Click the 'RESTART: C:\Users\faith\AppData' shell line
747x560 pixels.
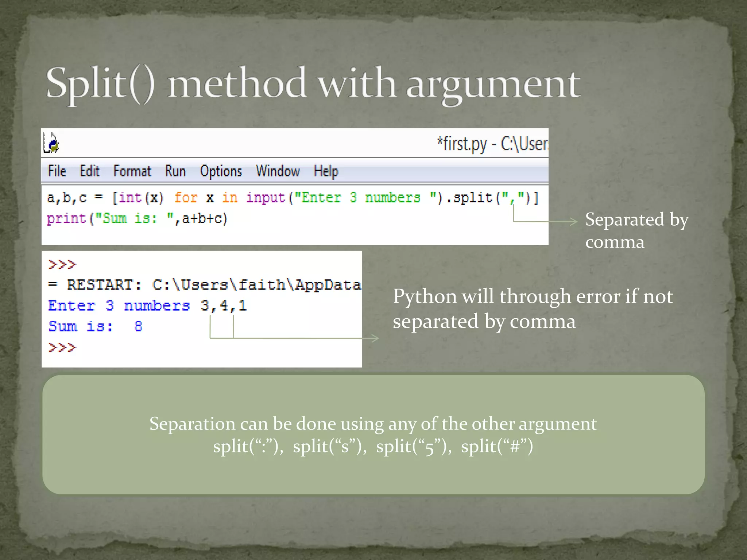[205, 285]
